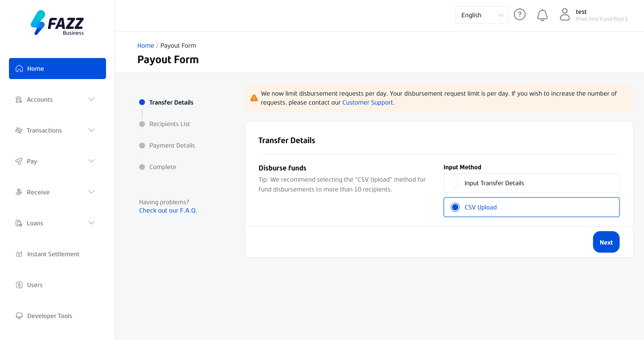Open Pay sidebar menu item
Screen dimensions: 644x340
pyautogui.click(x=57, y=161)
